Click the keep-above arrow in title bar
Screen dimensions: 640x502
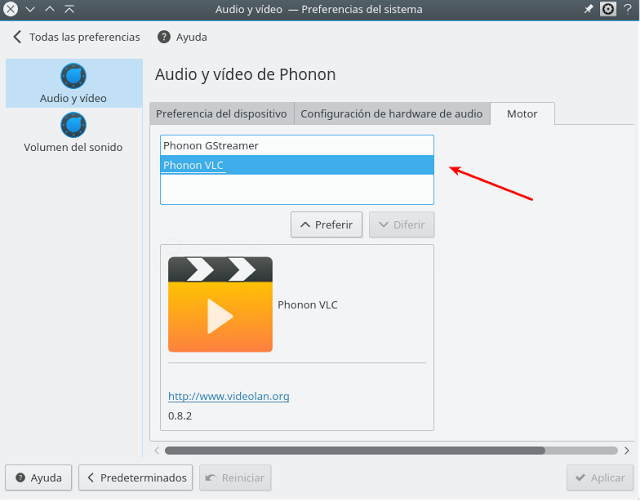pyautogui.click(x=69, y=9)
